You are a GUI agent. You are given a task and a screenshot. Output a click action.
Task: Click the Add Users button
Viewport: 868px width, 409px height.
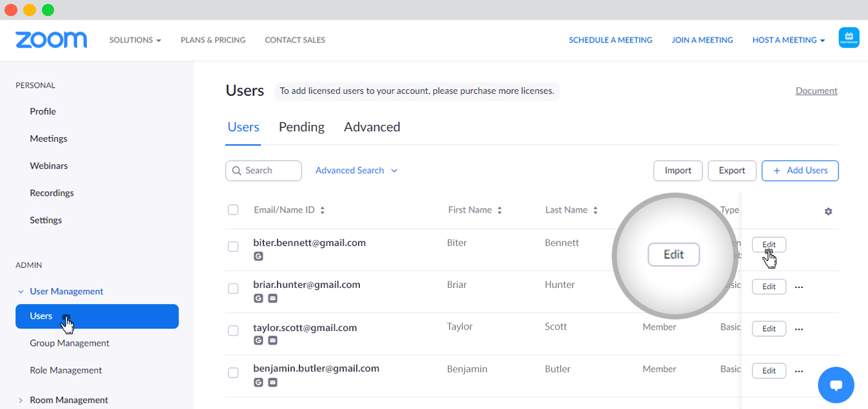(800, 171)
